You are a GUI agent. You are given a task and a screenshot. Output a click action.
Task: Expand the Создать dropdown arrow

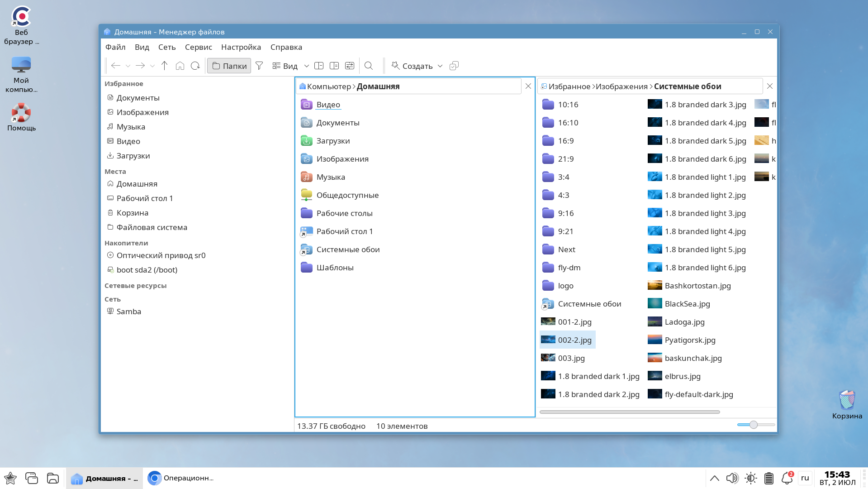440,66
